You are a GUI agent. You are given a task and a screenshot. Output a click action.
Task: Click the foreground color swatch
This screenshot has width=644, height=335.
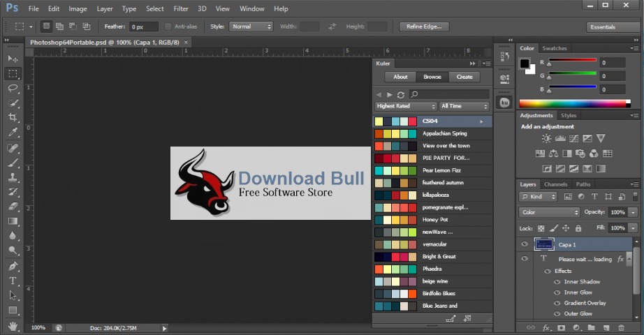point(525,64)
